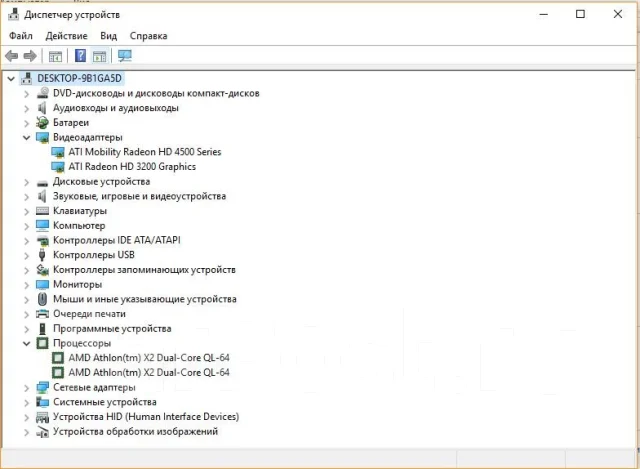Click the Системные устройства folder icon
640x469 pixels.
tap(42, 402)
